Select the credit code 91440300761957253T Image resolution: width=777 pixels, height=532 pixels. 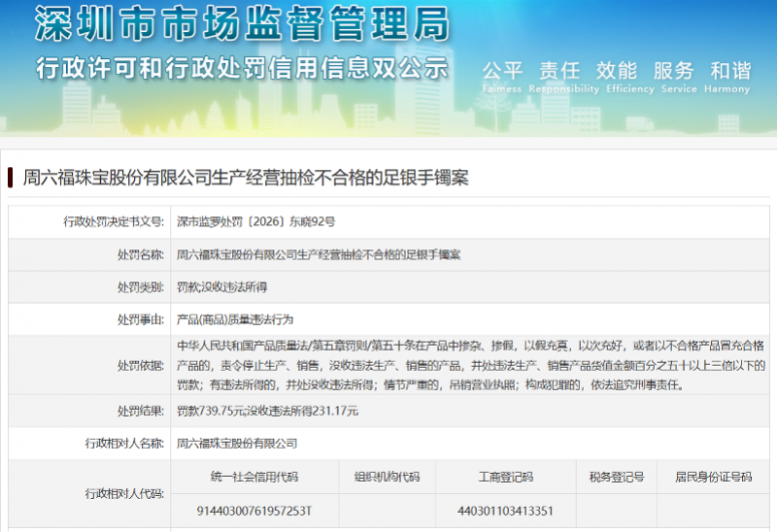click(x=254, y=511)
